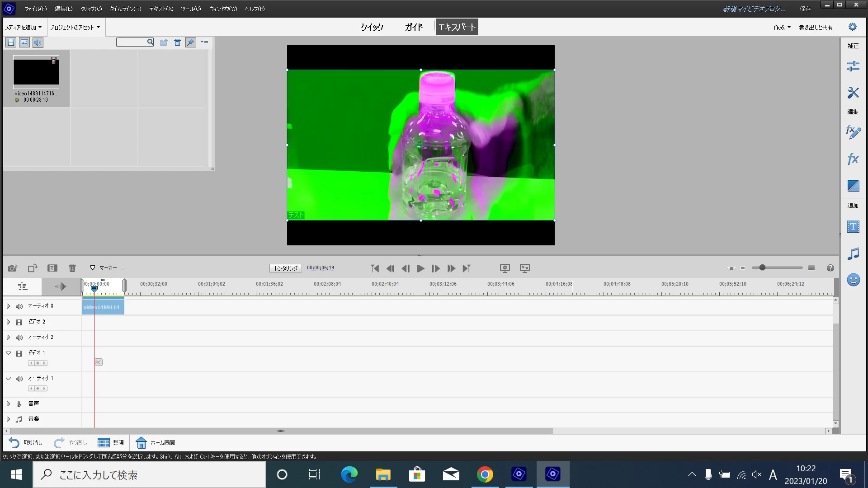The height and width of the screenshot is (488, 868).
Task: Open the メディアを追加 dropdown
Action: coord(24,28)
